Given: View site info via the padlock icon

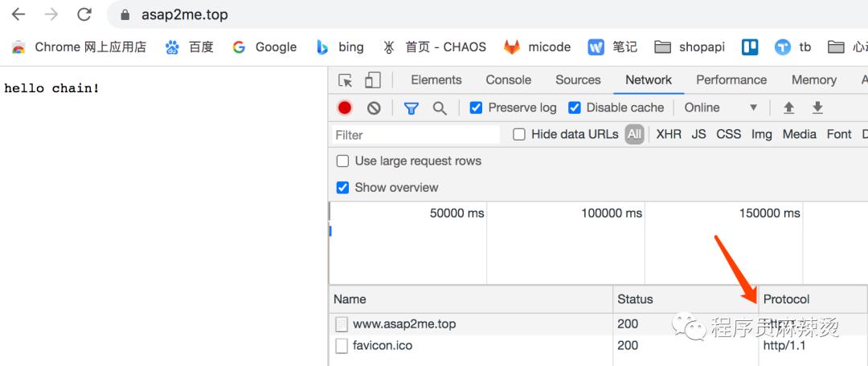Looking at the screenshot, I should pos(125,15).
